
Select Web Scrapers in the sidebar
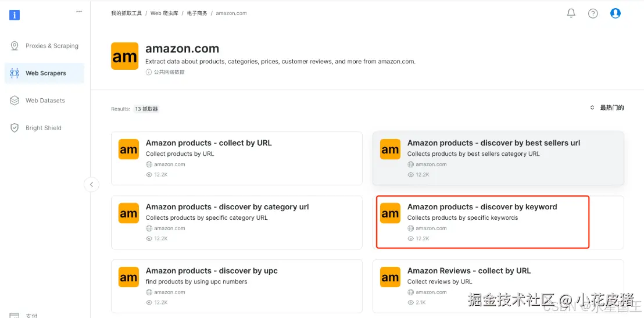pos(45,73)
